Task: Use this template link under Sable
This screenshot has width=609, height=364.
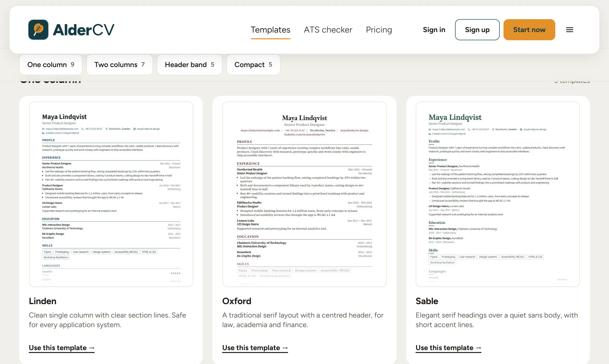Action: [x=448, y=347]
